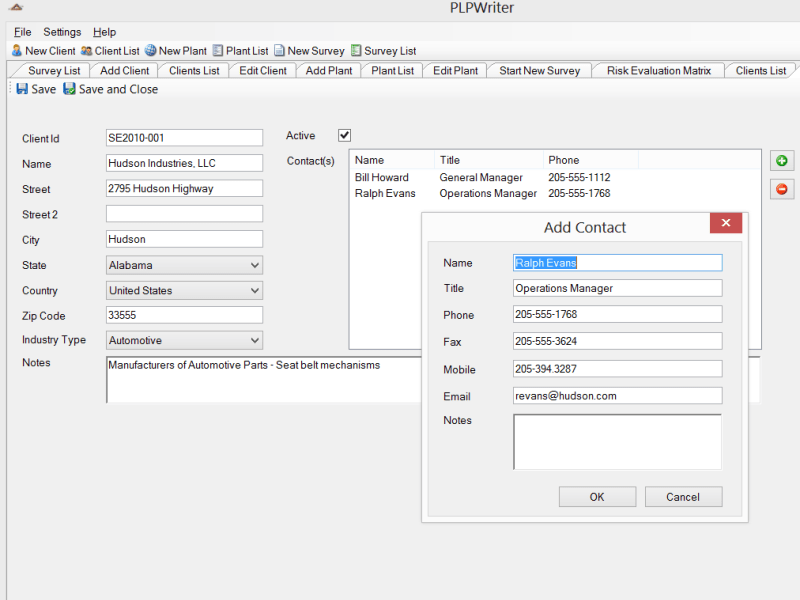Image resolution: width=800 pixels, height=600 pixels.
Task: Open Client List from the toolbar
Action: tap(87, 50)
